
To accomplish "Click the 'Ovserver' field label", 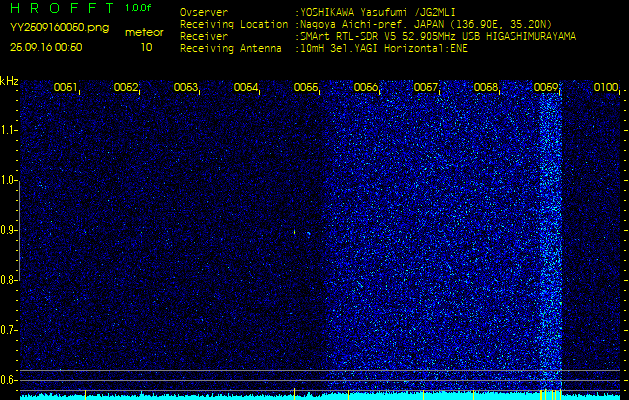I will 204,12.
